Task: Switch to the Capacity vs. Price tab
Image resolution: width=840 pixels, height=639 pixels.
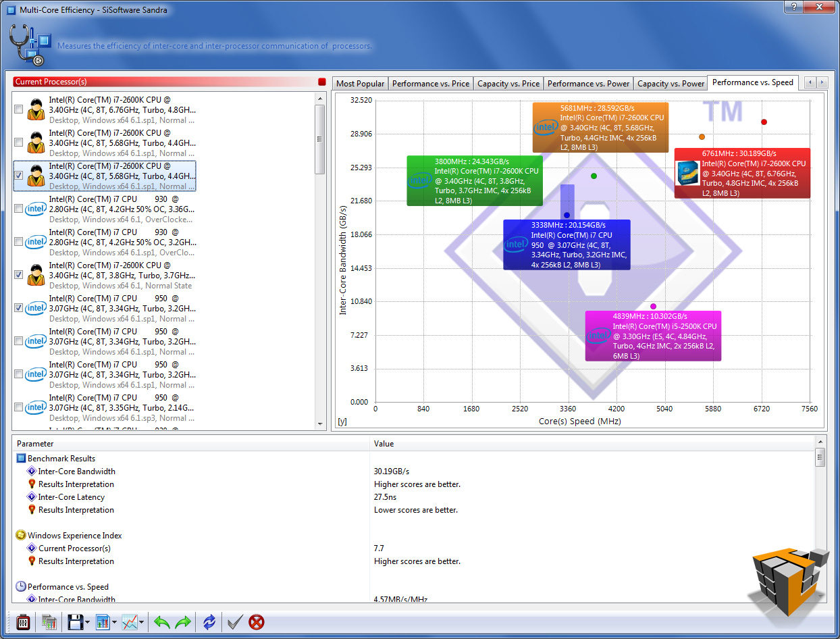Action: tap(508, 83)
